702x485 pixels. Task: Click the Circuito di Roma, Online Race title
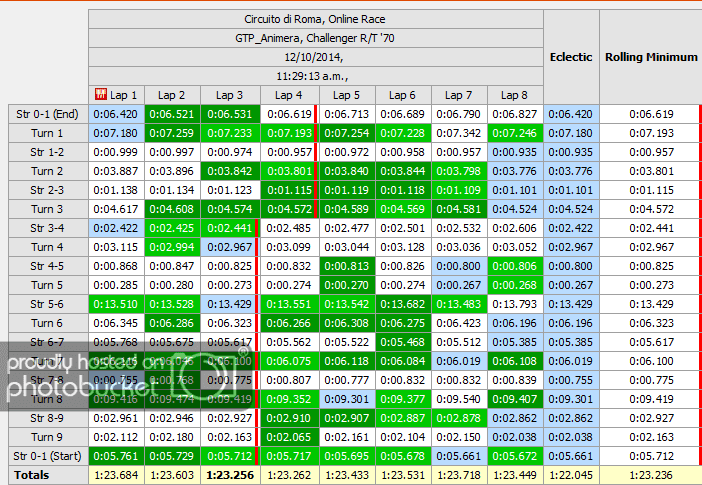click(x=315, y=19)
